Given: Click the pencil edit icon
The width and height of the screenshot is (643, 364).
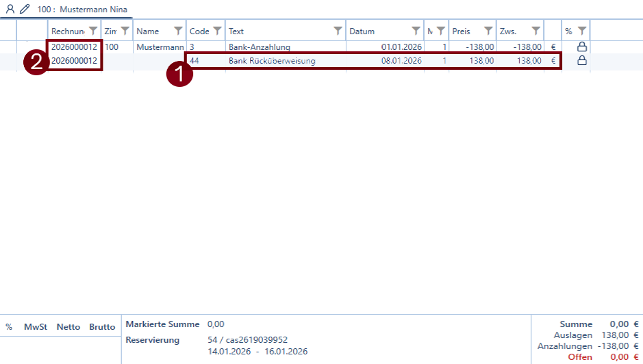Looking at the screenshot, I should tap(25, 10).
